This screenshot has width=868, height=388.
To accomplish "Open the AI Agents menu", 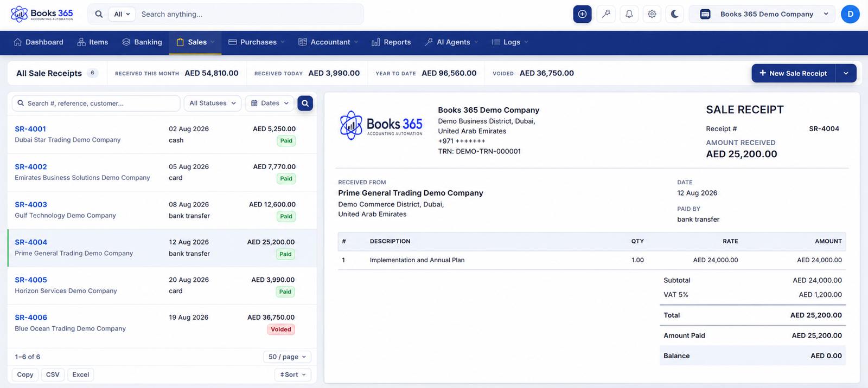I will point(451,42).
